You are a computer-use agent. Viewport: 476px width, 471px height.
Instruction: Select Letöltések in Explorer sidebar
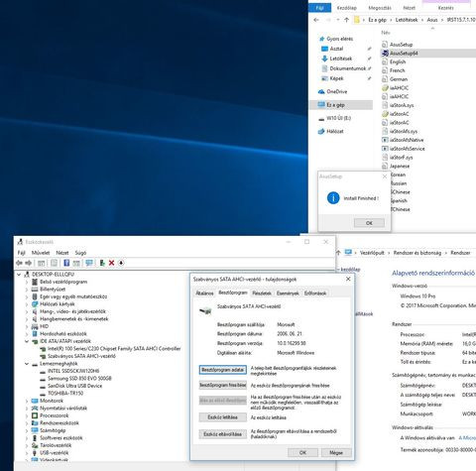click(341, 59)
